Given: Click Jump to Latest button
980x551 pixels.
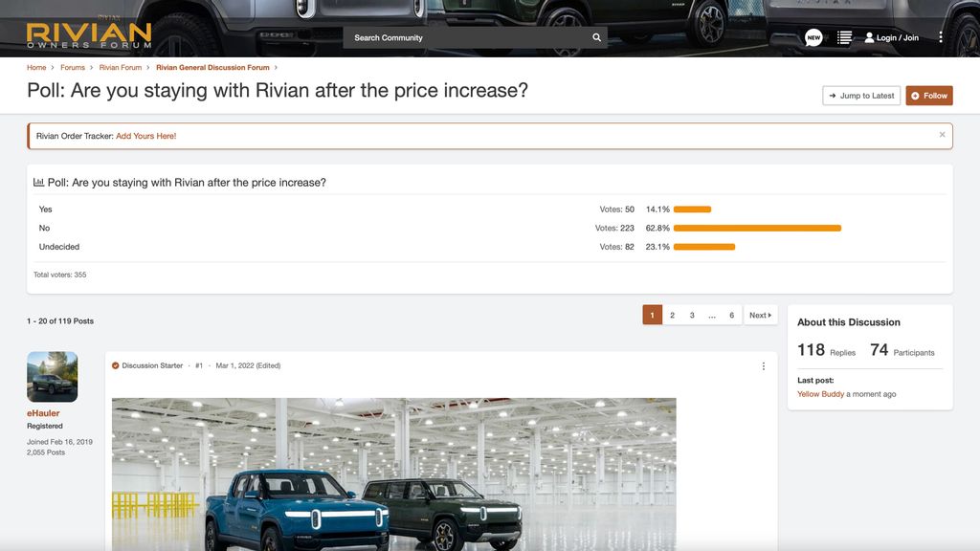Looking at the screenshot, I should [x=861, y=96].
